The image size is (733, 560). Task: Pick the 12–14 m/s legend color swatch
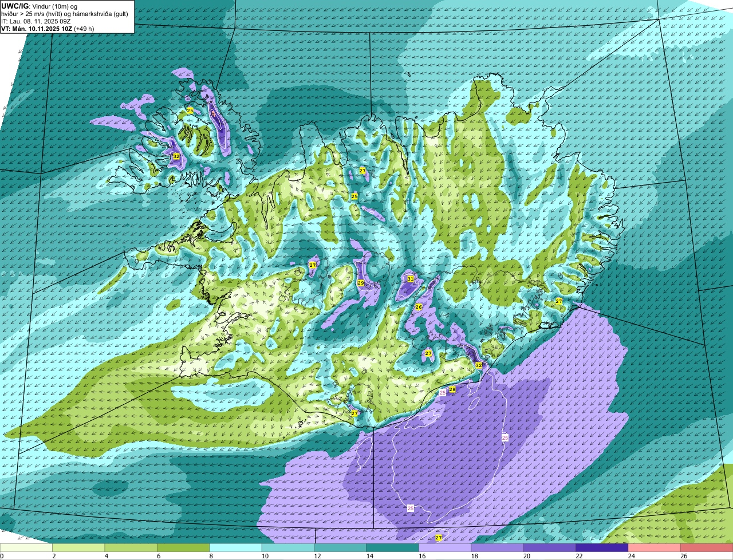[340, 548]
